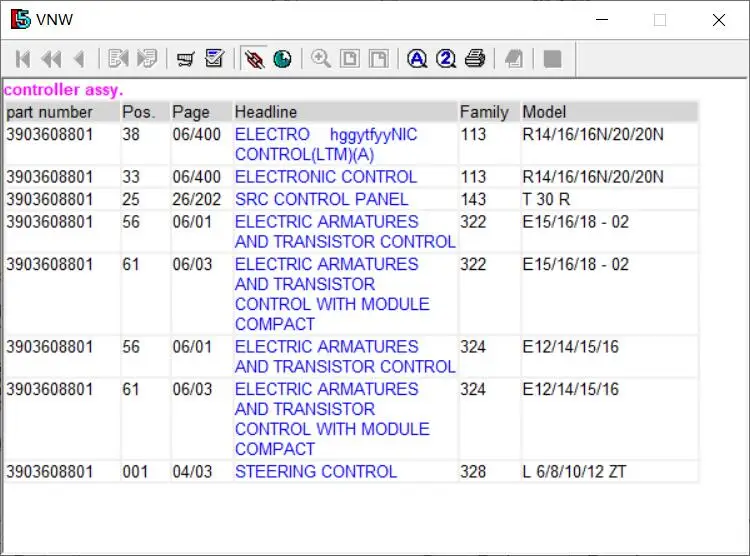The height and width of the screenshot is (556, 750).
Task: Toggle the crossed-out link toolbar button
Action: tap(254, 59)
